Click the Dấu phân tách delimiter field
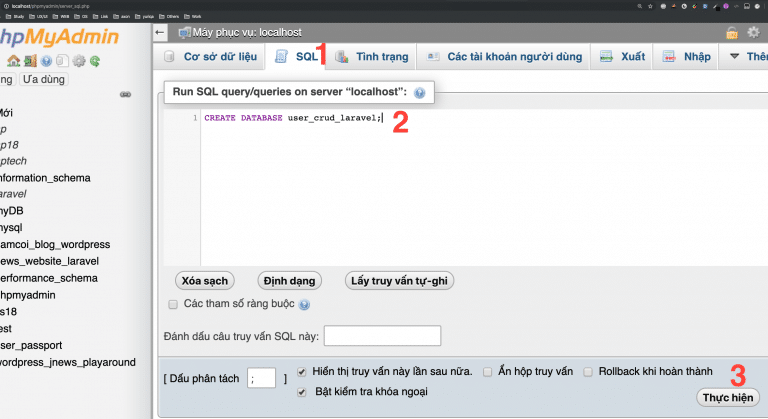This screenshot has width=768, height=419. pyautogui.click(x=262, y=378)
